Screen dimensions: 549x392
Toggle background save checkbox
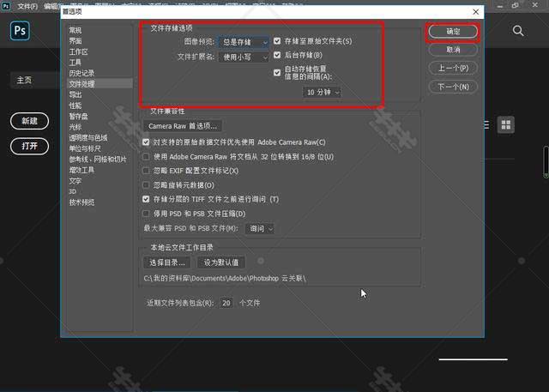(x=277, y=55)
